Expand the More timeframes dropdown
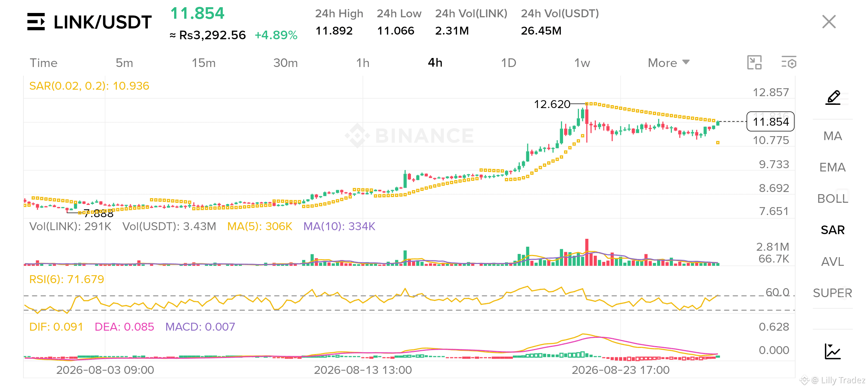Image resolution: width=868 pixels, height=389 pixels. pos(669,63)
